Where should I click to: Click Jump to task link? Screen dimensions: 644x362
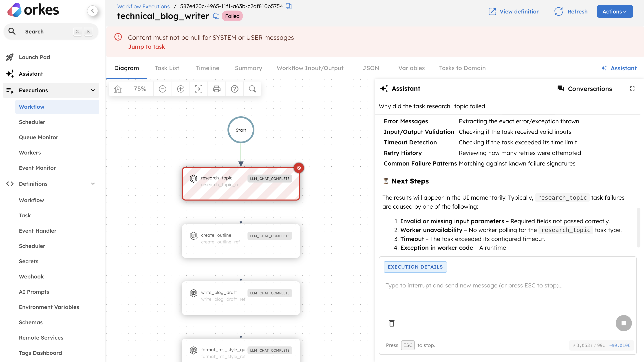(146, 47)
